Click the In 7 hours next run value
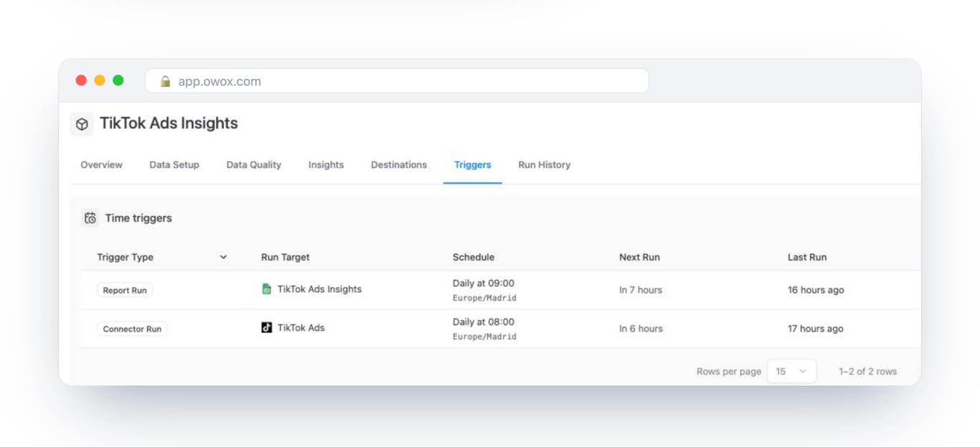Viewport: 980px width, 447px height. pyautogui.click(x=641, y=291)
